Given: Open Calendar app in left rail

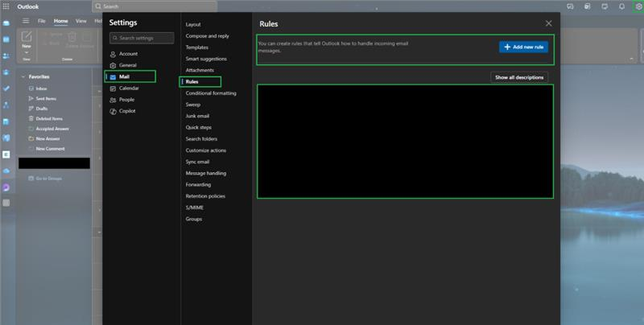Looking at the screenshot, I should (x=6, y=39).
